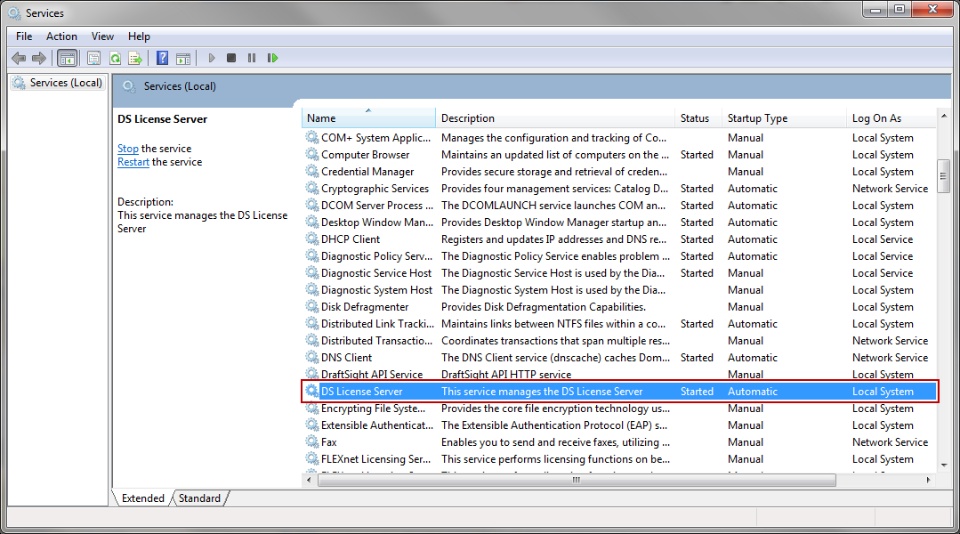Click gear icon next to Disk Defragmenter
The height and width of the screenshot is (534, 960).
pos(312,306)
